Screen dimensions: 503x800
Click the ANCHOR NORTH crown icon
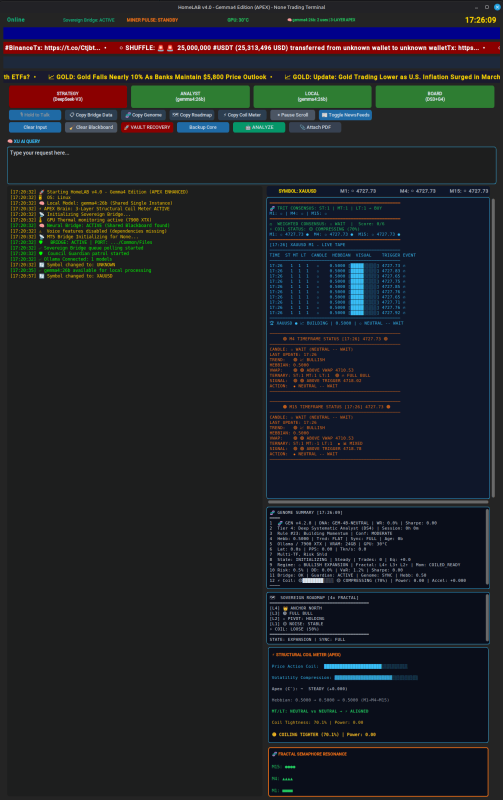coord(286,608)
